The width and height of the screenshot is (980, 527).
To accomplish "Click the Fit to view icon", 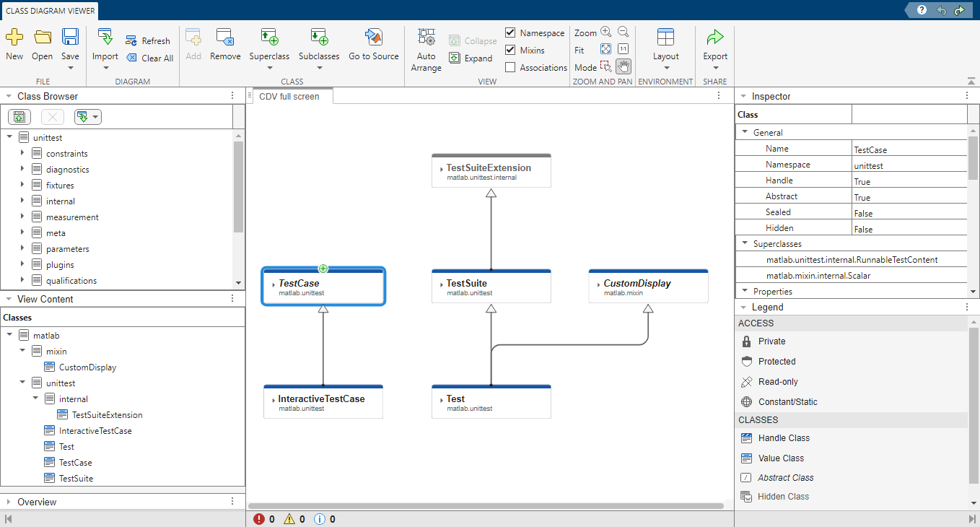I will 606,49.
